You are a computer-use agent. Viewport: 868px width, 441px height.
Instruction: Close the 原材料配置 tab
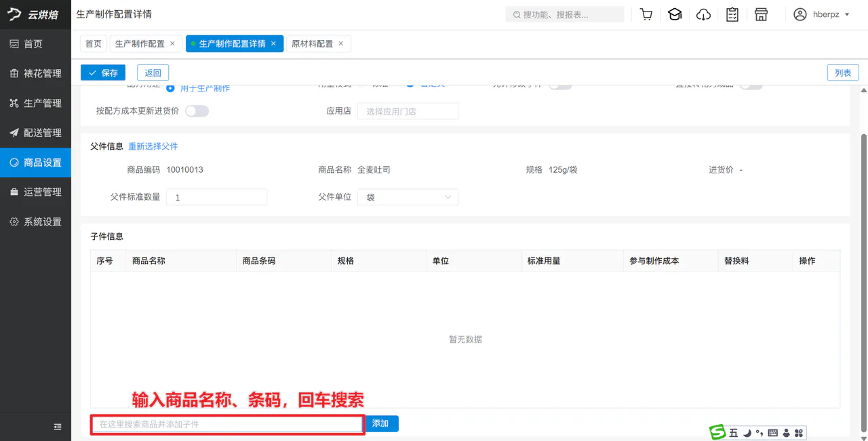point(340,43)
